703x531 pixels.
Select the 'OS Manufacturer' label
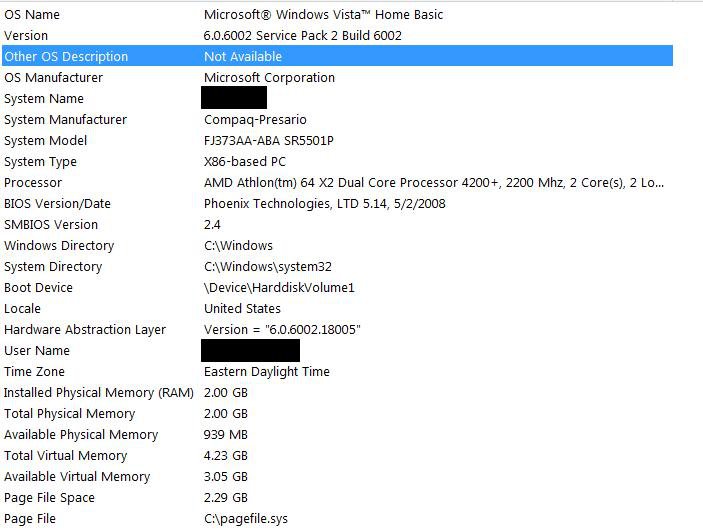53,78
